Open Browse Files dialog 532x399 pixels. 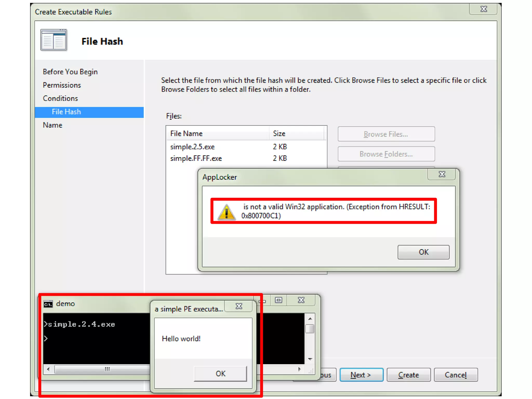tap(386, 134)
